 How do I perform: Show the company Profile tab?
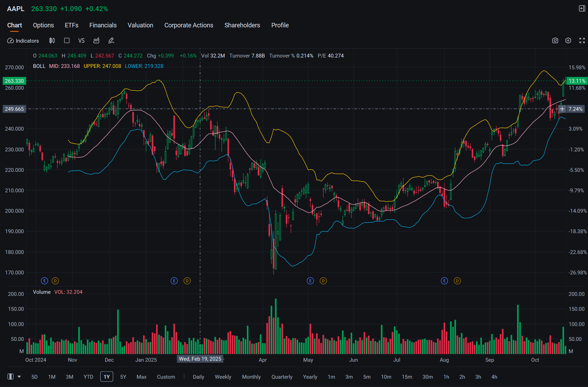280,25
